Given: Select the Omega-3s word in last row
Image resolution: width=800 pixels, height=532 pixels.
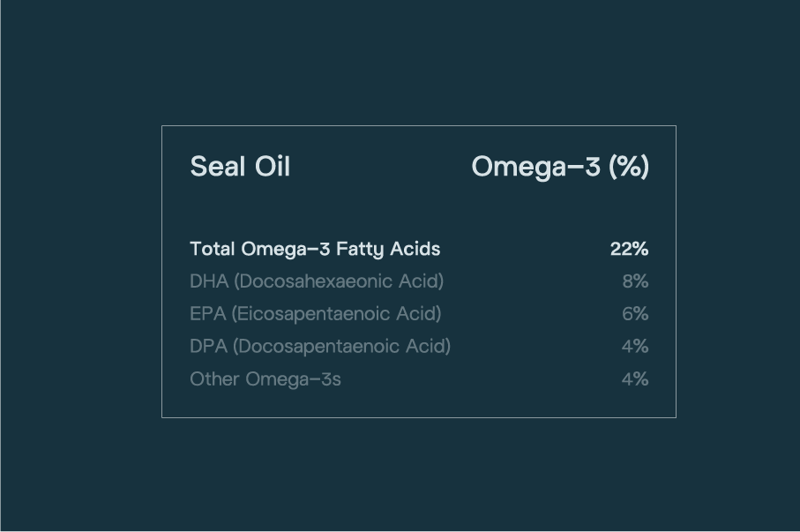Looking at the screenshot, I should pos(293,378).
